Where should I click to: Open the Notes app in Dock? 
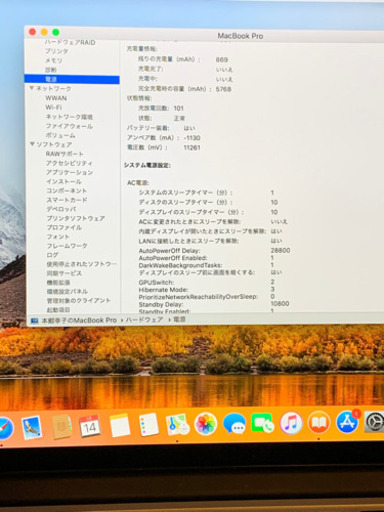119,425
